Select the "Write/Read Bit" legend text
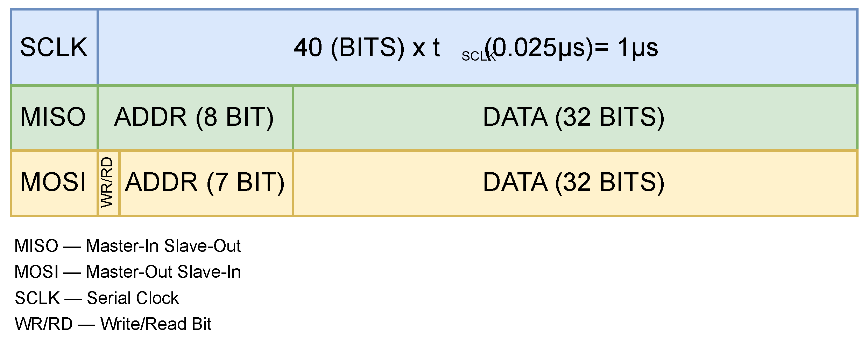868x339 pixels. 156,324
